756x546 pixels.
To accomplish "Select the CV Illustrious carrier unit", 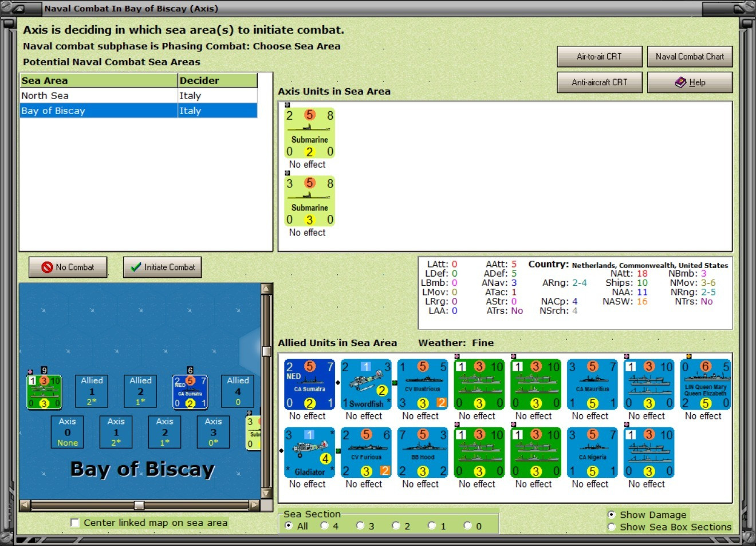I will point(423,384).
